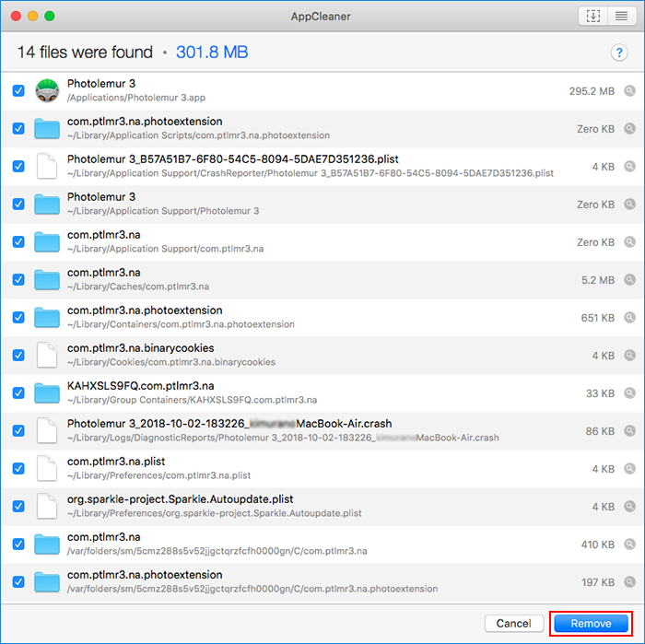The width and height of the screenshot is (645, 644).
Task: Click magnifier icon for 410 KB var/folders row
Action: coord(629,544)
